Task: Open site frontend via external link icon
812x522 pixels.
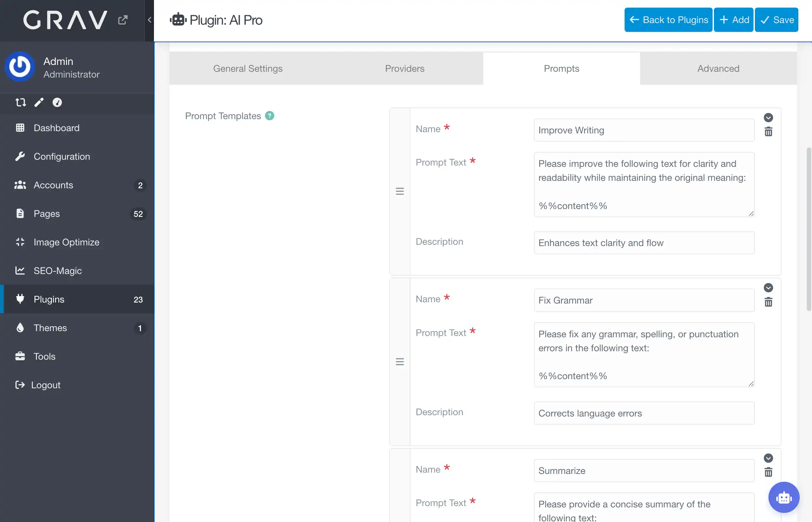Action: click(x=122, y=20)
